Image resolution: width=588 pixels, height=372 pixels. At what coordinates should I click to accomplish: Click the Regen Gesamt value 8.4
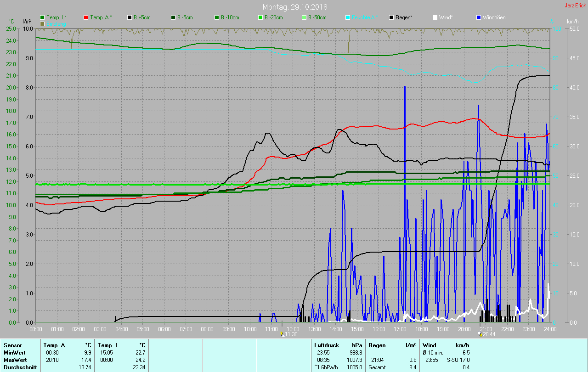point(413,367)
